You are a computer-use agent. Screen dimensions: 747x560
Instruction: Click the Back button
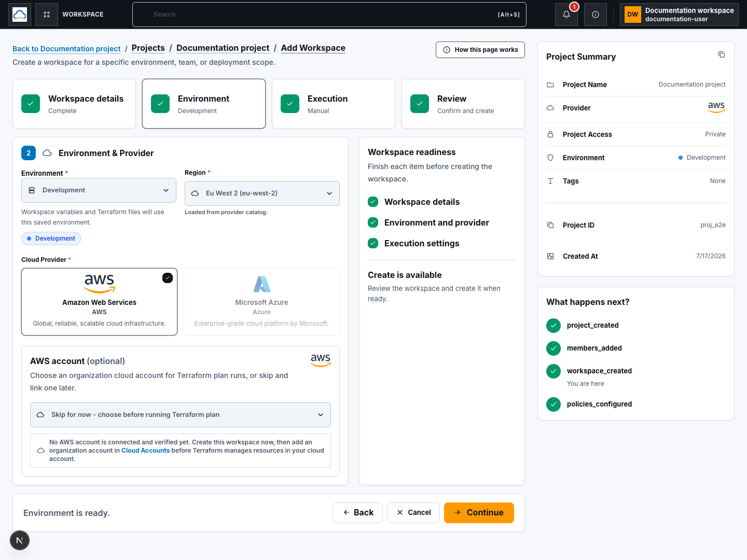[x=357, y=513]
